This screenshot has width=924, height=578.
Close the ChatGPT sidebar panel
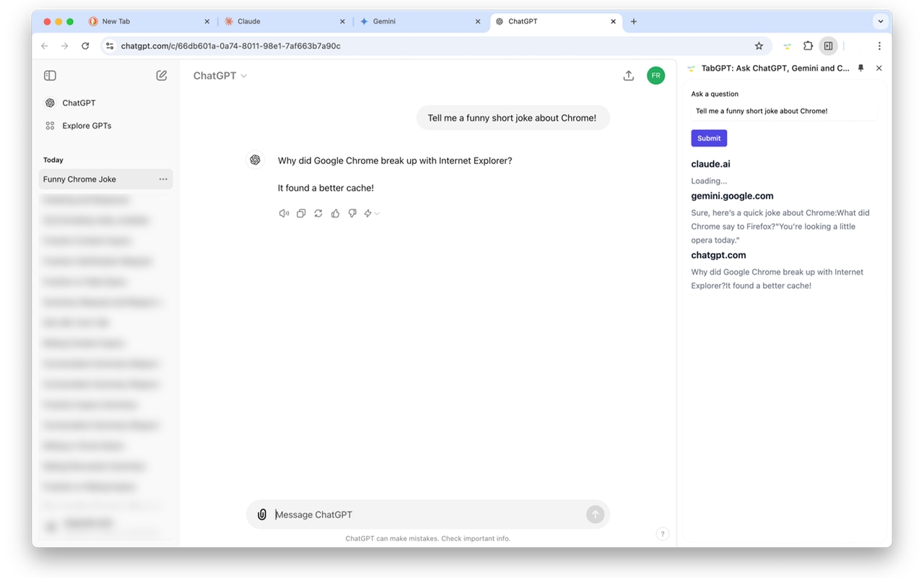point(50,75)
